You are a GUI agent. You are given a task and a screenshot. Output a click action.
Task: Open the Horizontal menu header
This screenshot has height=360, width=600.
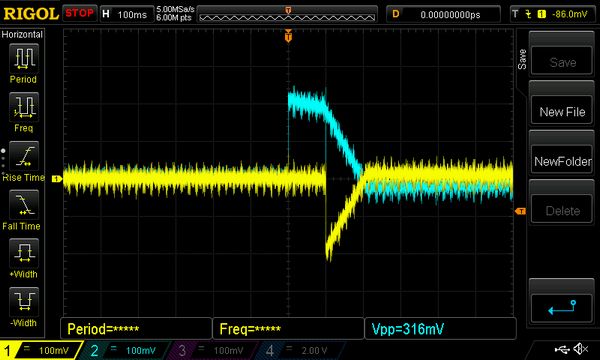coord(22,34)
